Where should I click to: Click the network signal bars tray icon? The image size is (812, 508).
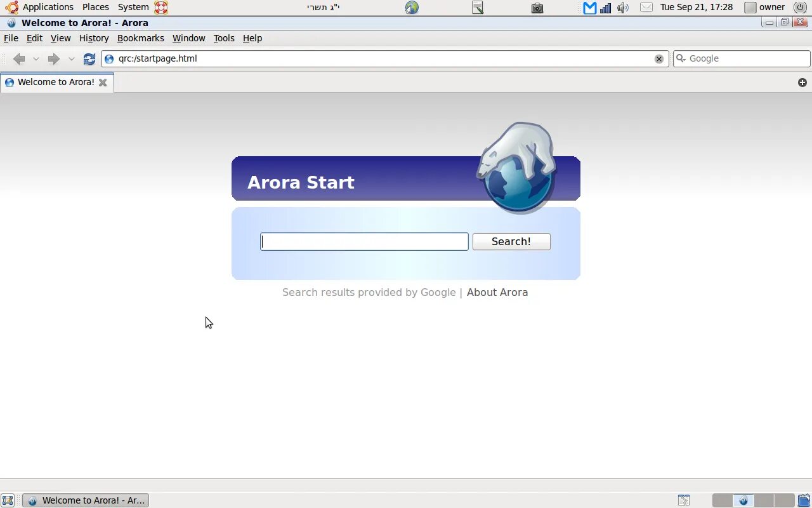point(606,8)
